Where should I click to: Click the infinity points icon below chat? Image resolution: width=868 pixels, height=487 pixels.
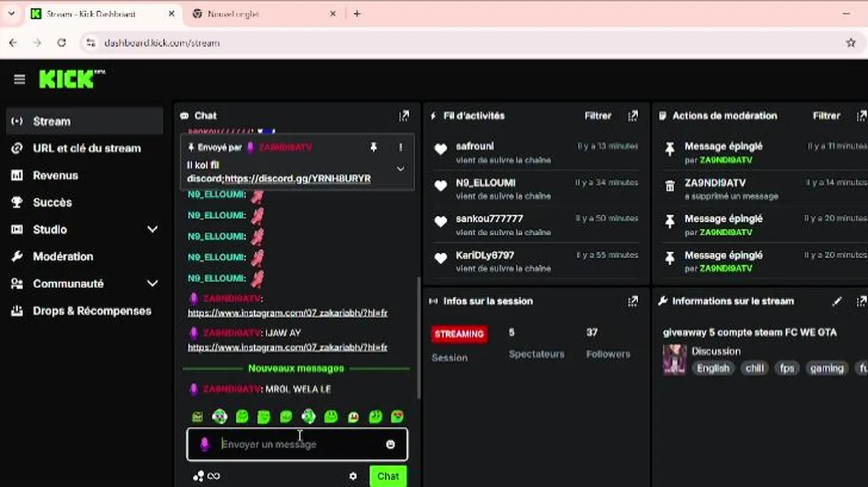[x=206, y=476]
